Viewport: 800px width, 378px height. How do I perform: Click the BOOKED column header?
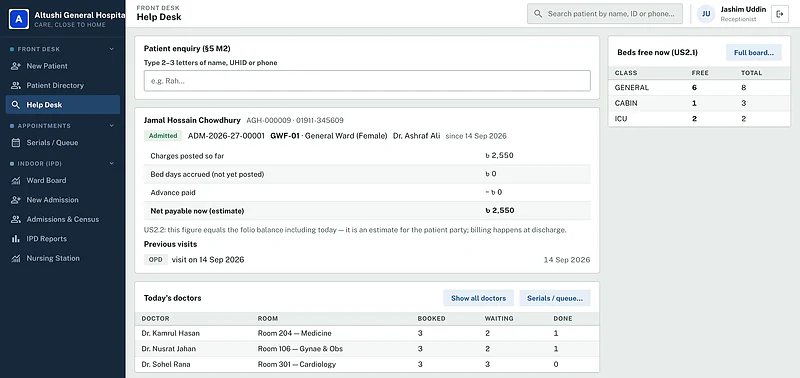tap(432, 318)
